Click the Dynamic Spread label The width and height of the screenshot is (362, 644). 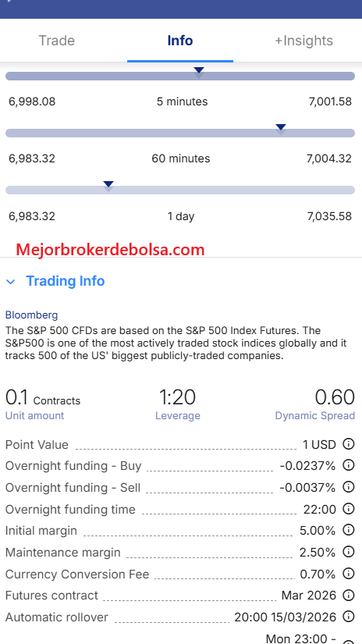coord(315,415)
